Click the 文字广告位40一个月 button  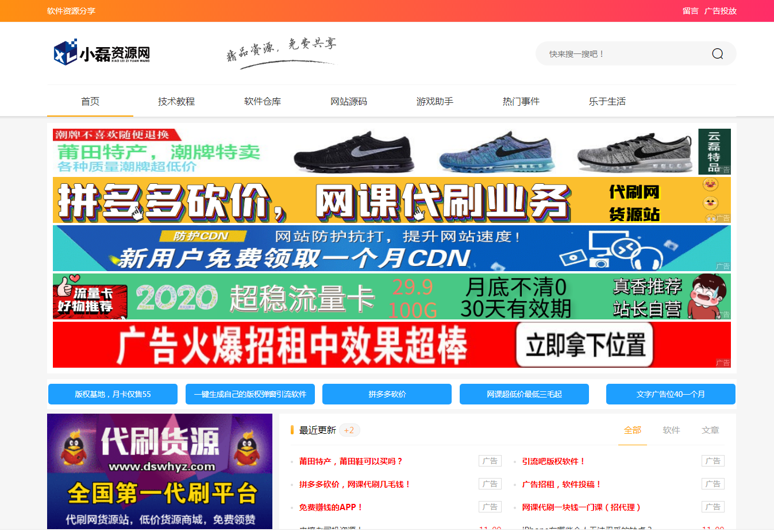point(671,394)
